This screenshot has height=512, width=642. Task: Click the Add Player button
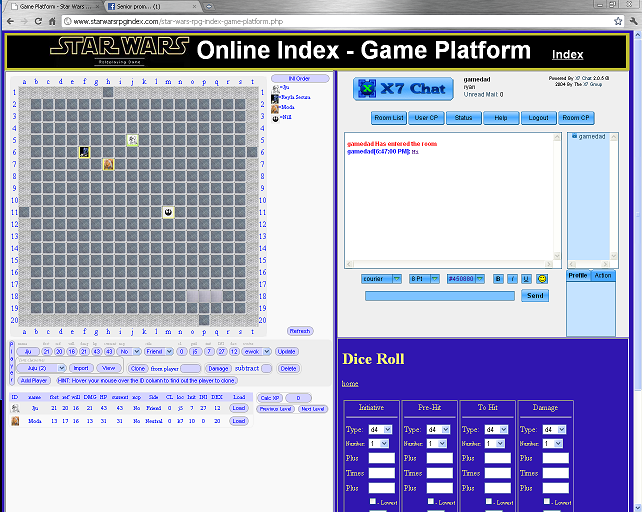pyautogui.click(x=34, y=381)
